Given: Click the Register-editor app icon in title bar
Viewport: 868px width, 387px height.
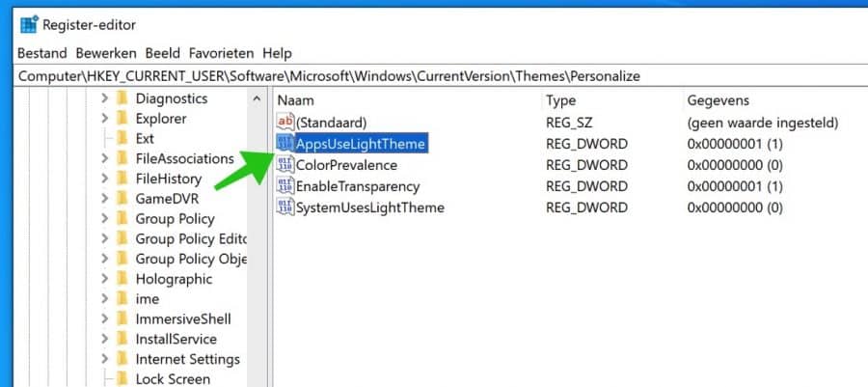Looking at the screenshot, I should pyautogui.click(x=28, y=25).
